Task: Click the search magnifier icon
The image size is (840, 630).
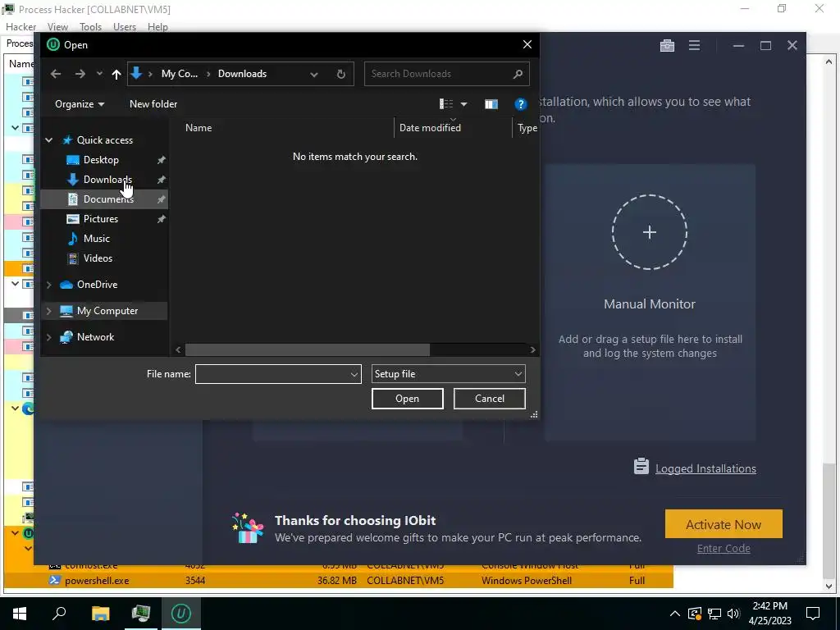Action: click(518, 74)
